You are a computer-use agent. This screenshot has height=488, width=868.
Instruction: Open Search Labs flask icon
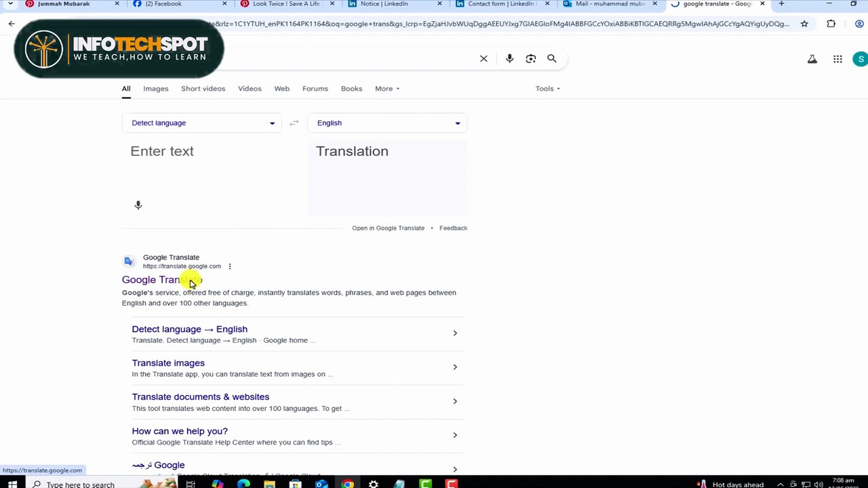point(812,59)
